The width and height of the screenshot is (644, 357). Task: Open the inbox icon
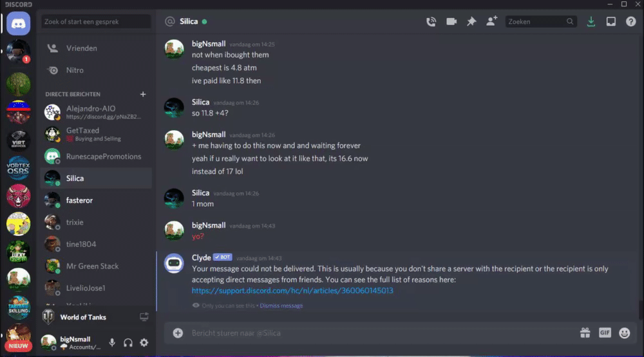pyautogui.click(x=611, y=21)
